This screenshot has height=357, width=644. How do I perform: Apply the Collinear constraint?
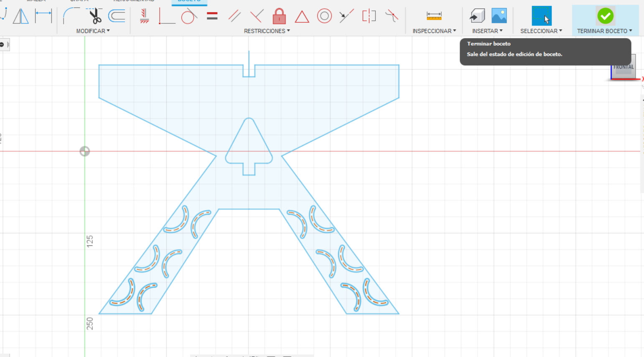346,16
